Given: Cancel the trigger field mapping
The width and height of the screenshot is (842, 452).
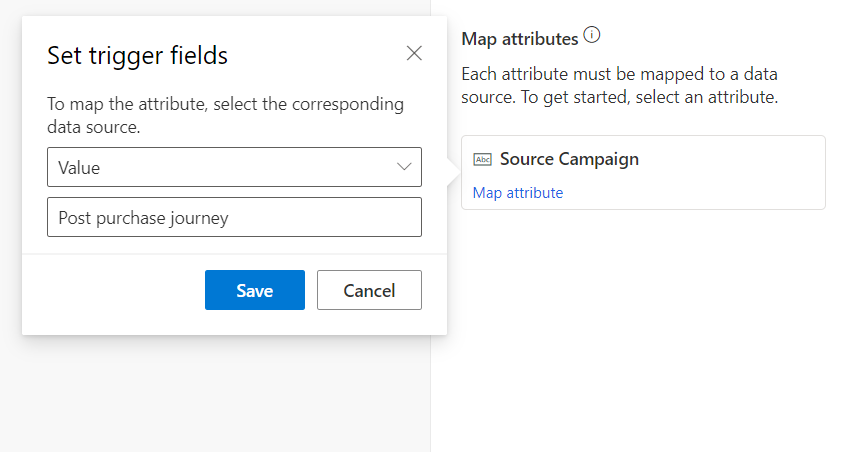Looking at the screenshot, I should click(369, 290).
